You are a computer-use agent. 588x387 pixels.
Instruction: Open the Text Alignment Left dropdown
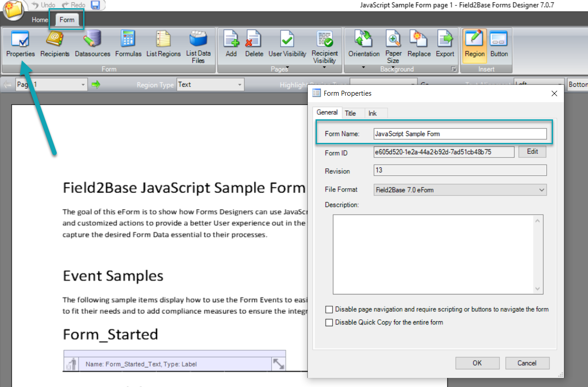click(x=539, y=84)
